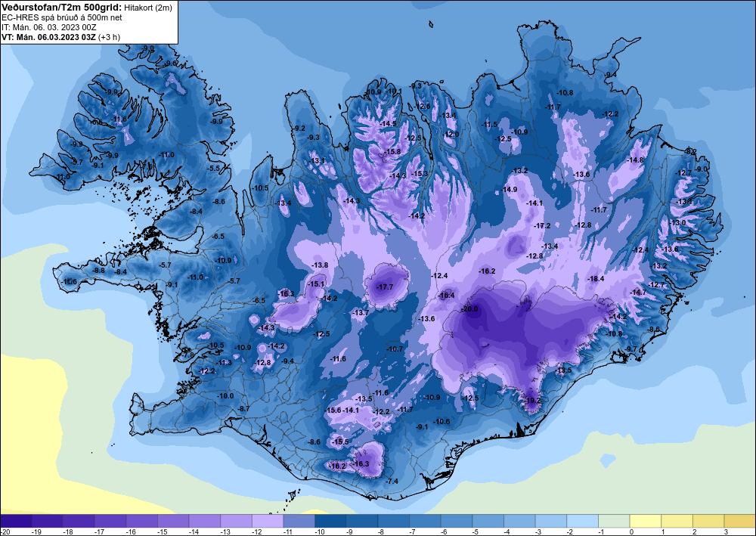Viewport: 756px width, 536px height.
Task: Select the -17.7 temperature label
Action: point(385,287)
